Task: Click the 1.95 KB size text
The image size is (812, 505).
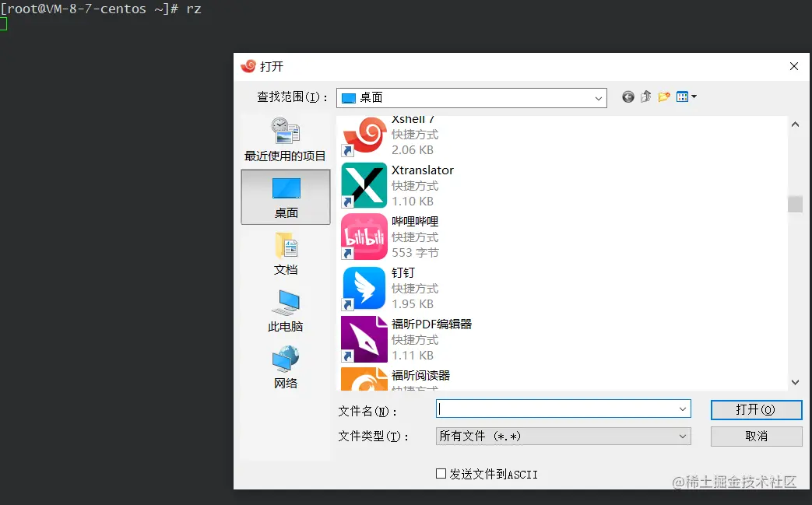Action: click(413, 303)
